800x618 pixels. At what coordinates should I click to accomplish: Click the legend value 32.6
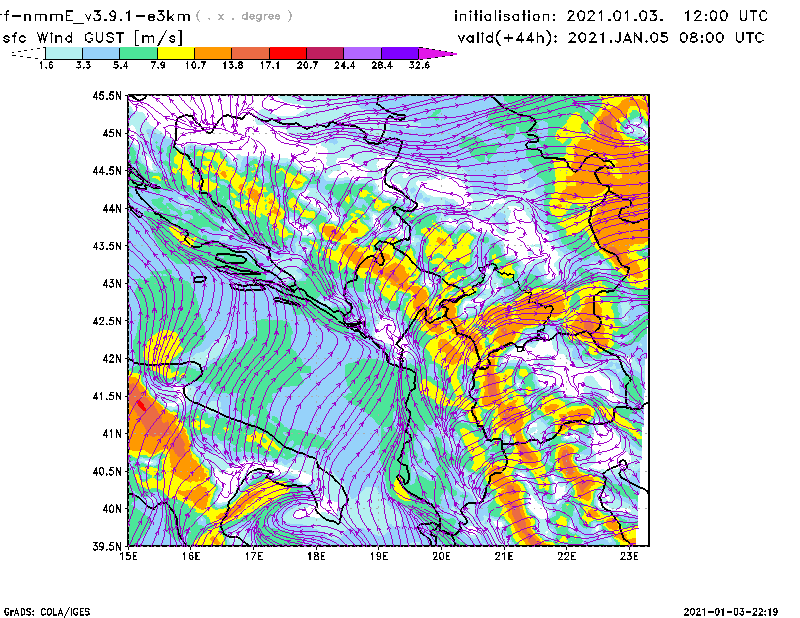point(419,65)
